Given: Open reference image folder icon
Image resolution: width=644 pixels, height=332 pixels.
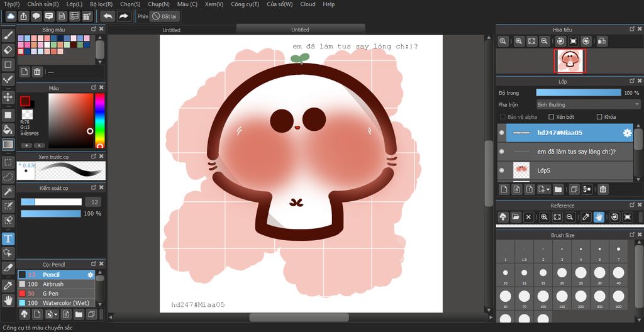Looking at the screenshot, I should tap(516, 217).
